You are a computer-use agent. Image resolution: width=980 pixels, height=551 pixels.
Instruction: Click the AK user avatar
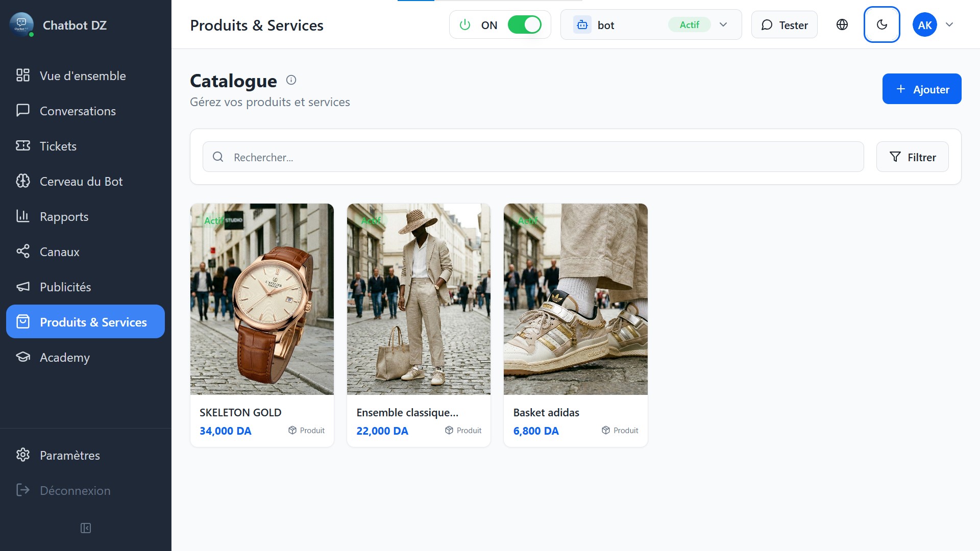[925, 24]
